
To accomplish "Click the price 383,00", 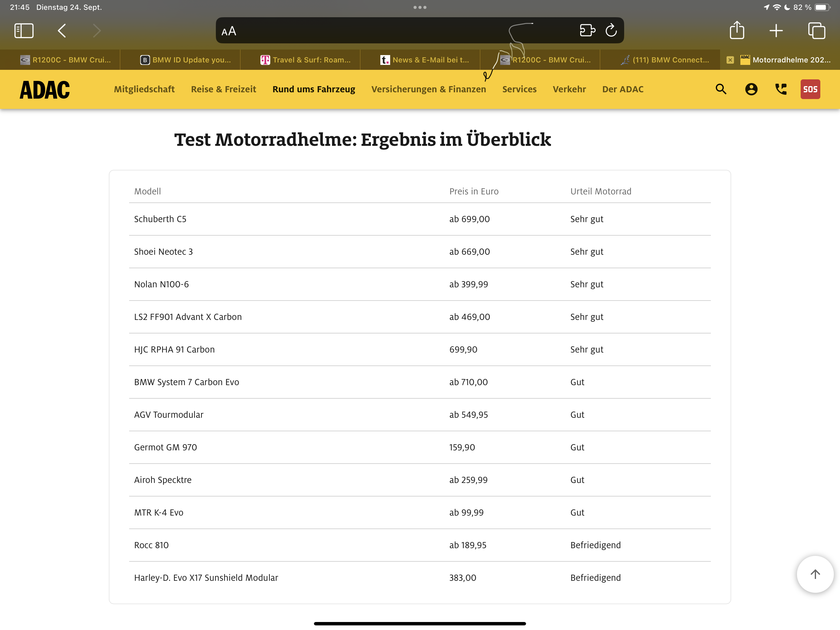I will coord(462,578).
